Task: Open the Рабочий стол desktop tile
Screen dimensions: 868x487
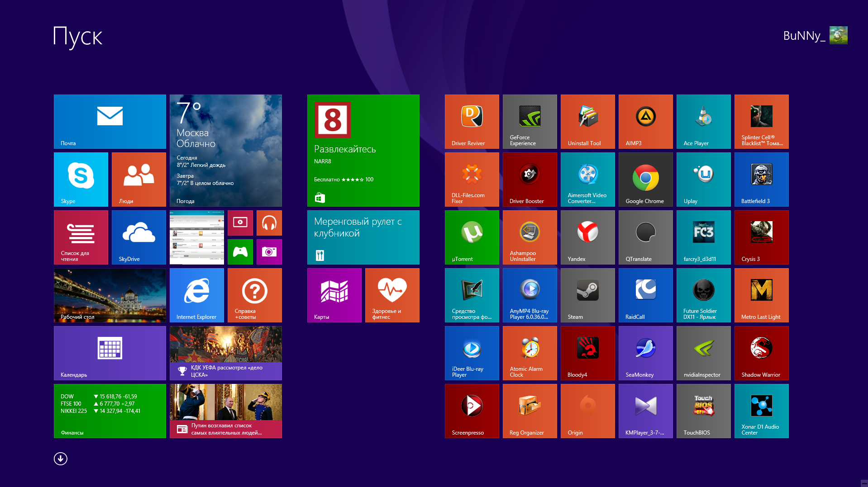Action: [x=110, y=295]
